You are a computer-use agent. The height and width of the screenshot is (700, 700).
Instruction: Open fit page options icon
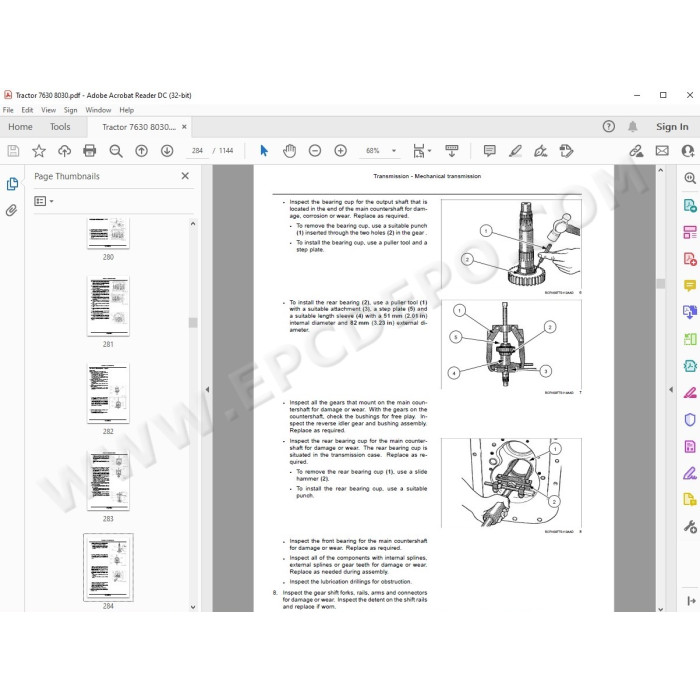[x=419, y=151]
